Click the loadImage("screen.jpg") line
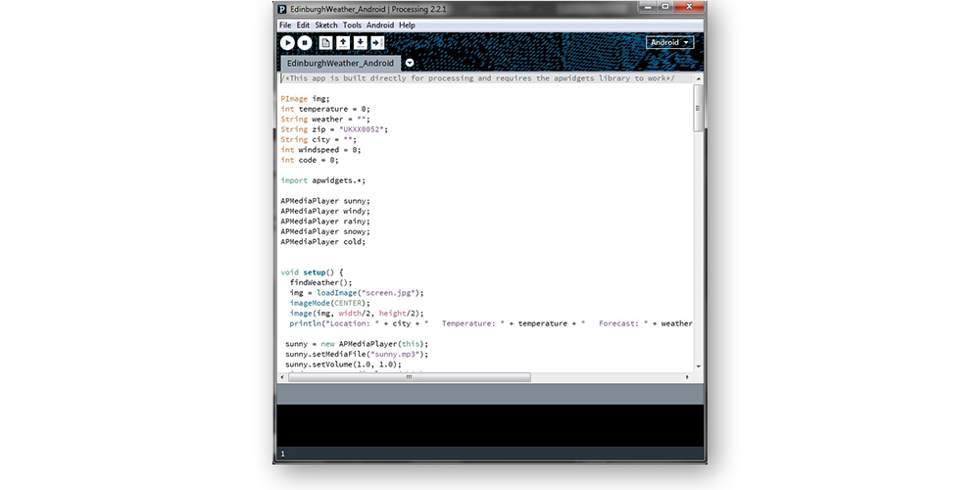Viewport: 980px width, 490px height. pos(357,293)
